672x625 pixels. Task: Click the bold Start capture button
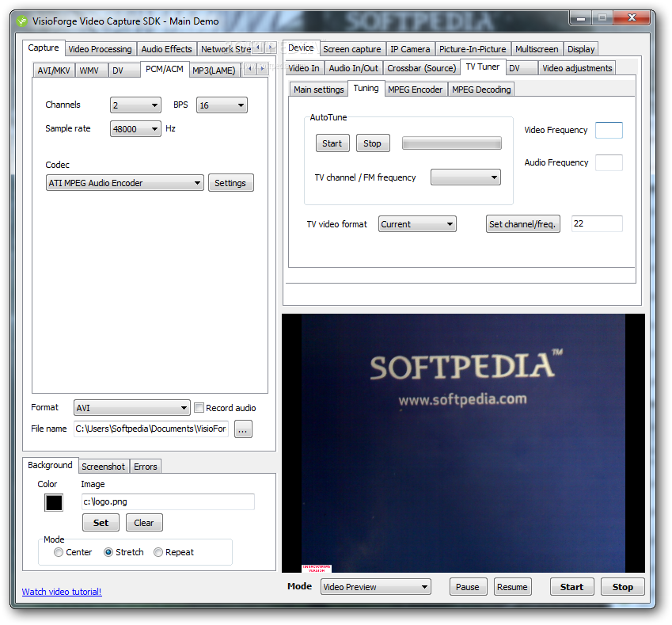[571, 587]
